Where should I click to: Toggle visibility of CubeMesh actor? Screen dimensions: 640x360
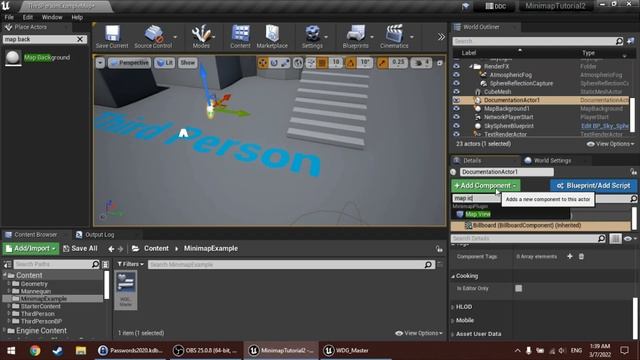pos(456,92)
